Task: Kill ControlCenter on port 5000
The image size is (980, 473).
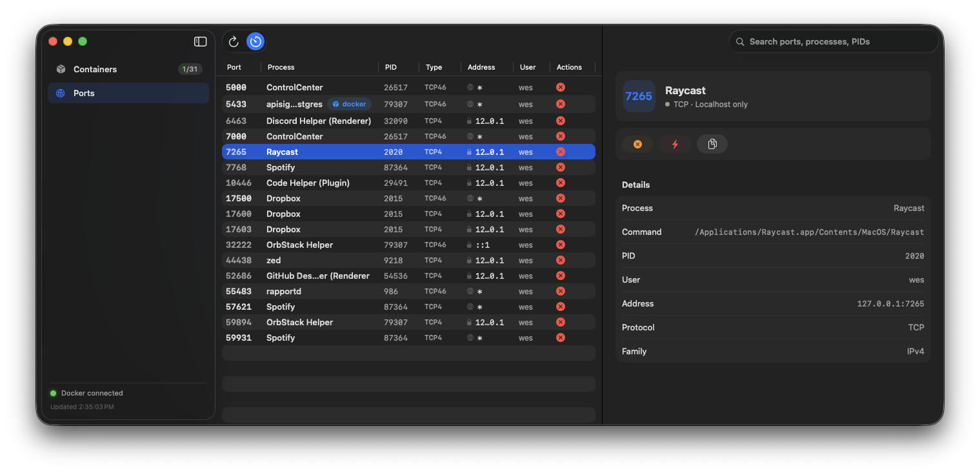Action: point(561,87)
